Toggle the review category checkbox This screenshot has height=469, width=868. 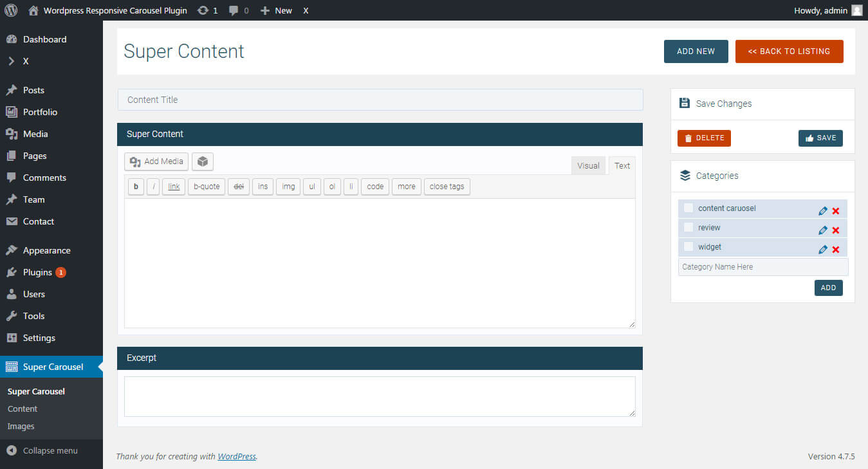tap(688, 227)
